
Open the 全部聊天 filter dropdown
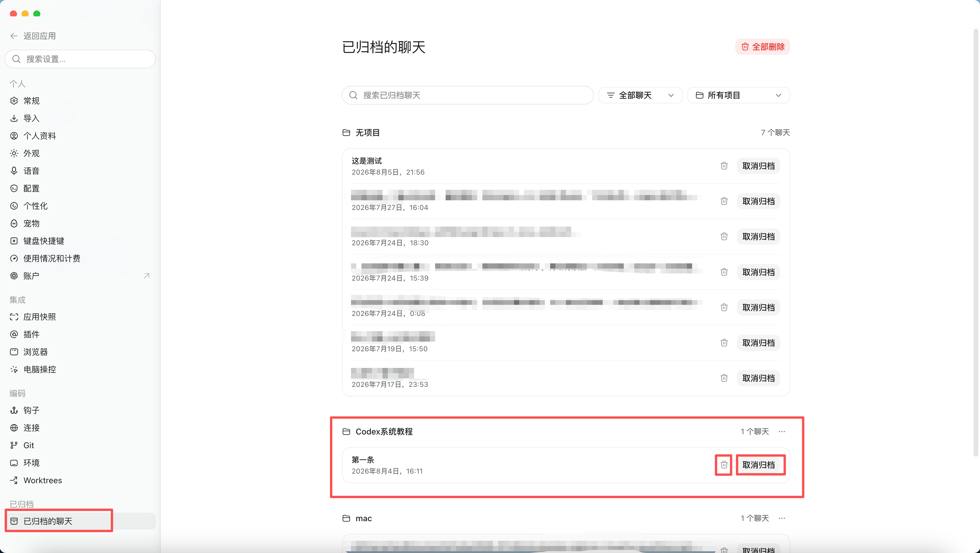(640, 95)
